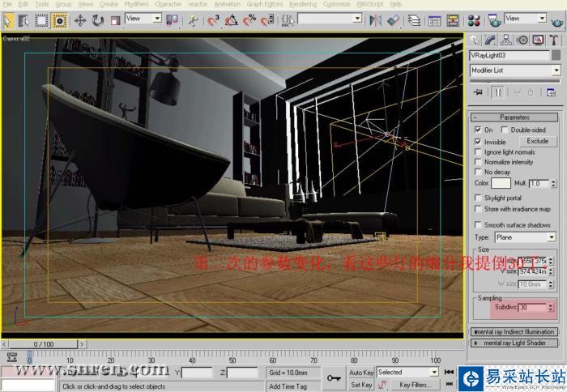Image resolution: width=567 pixels, height=392 pixels.
Task: Enable Store with irradiance map
Action: [478, 209]
